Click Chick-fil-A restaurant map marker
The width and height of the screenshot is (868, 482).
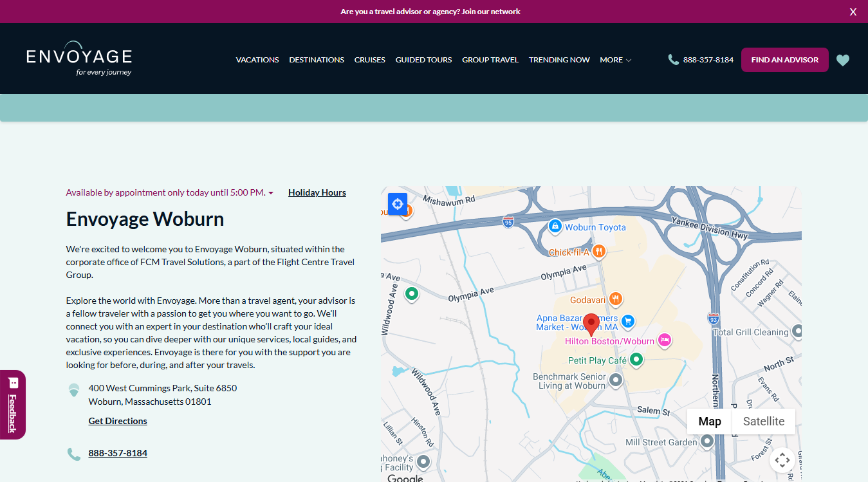pyautogui.click(x=598, y=252)
